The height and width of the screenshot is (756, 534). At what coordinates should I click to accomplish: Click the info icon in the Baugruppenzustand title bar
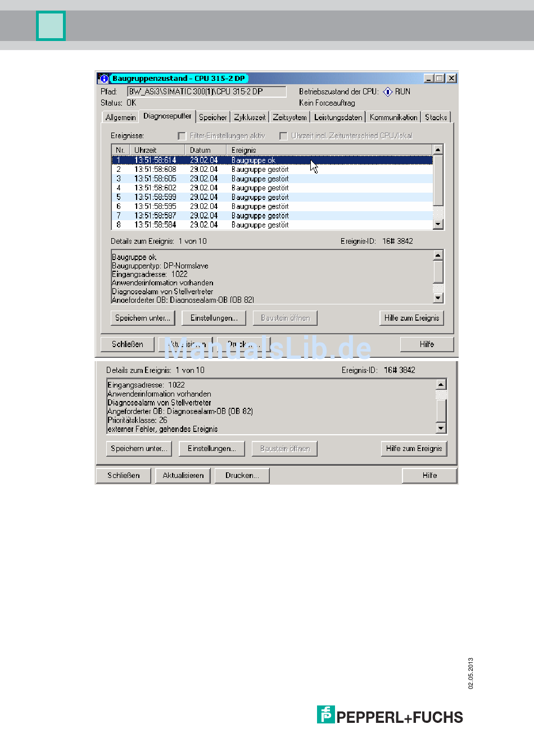click(x=103, y=79)
